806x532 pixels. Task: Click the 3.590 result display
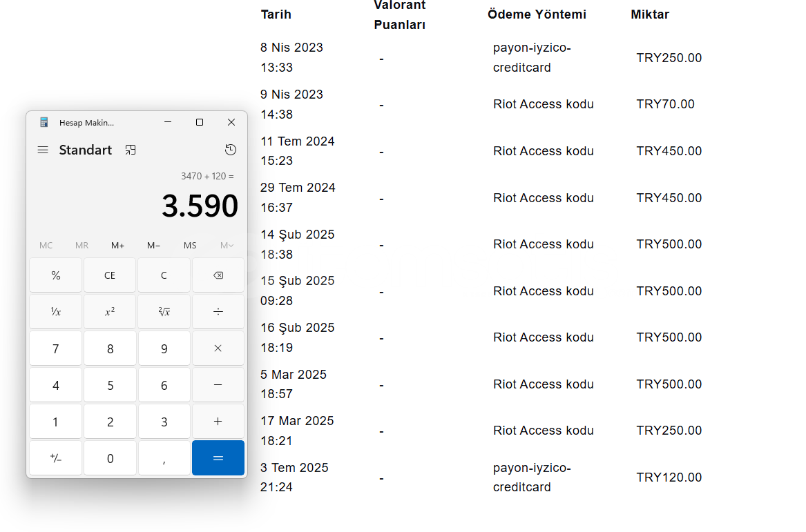(200, 206)
